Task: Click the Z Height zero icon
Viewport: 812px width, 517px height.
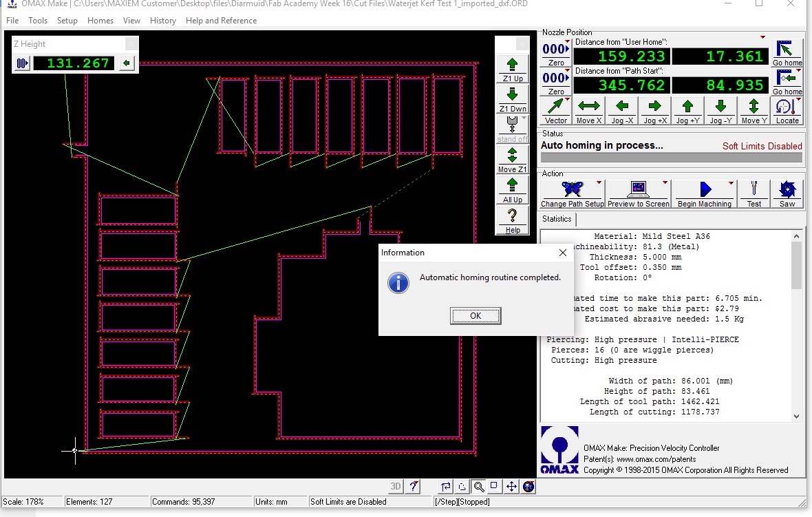Action: (22, 63)
